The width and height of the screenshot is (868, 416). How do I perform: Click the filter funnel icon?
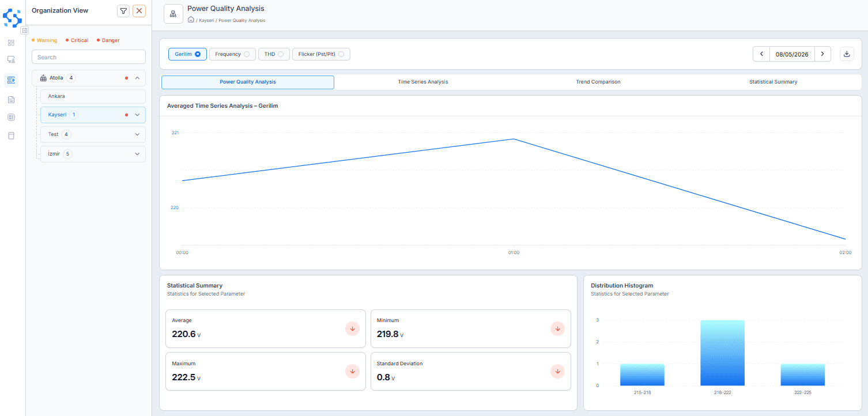tap(123, 11)
